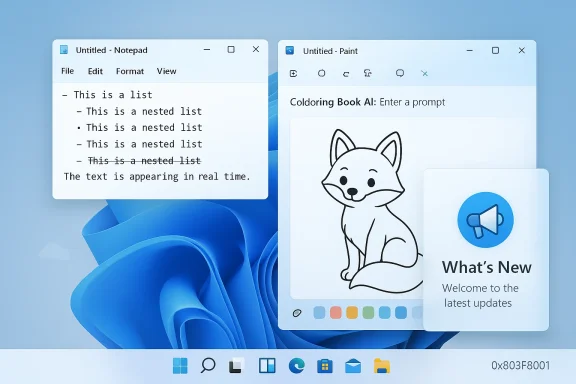Pick the salmon red color swatch in Paint
The width and height of the screenshot is (576, 384).
(x=336, y=313)
